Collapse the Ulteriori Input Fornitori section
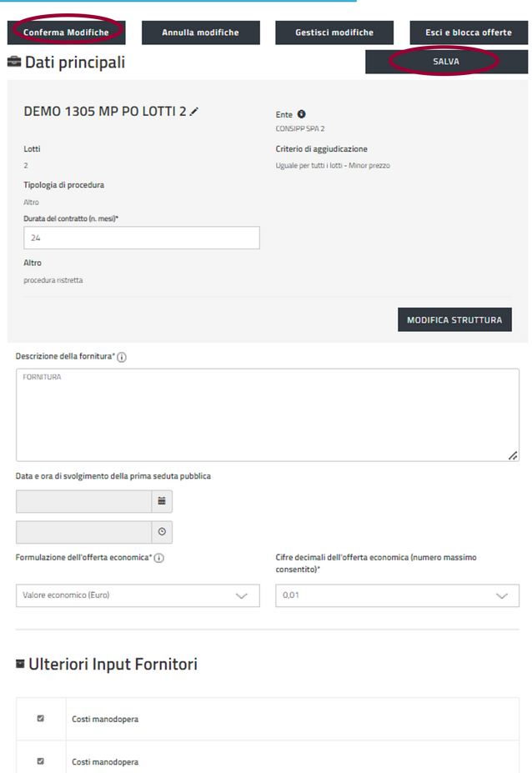The width and height of the screenshot is (532, 773). click(20, 664)
